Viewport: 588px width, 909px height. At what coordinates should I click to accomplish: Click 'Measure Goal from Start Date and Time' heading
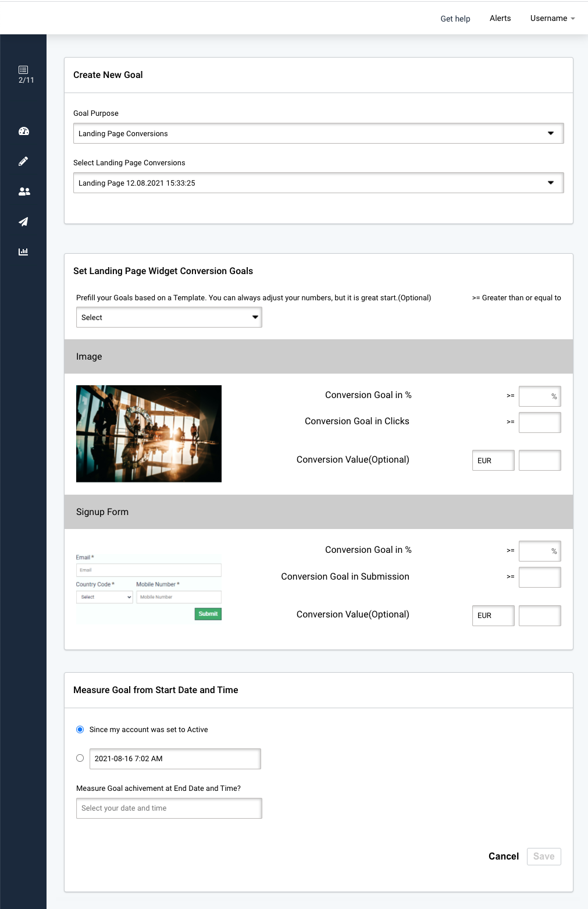(x=156, y=690)
